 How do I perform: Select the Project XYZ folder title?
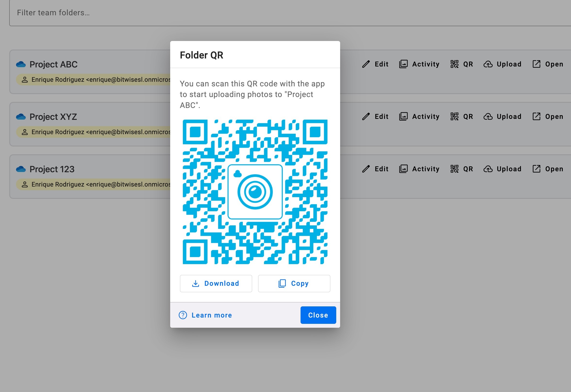pos(53,117)
